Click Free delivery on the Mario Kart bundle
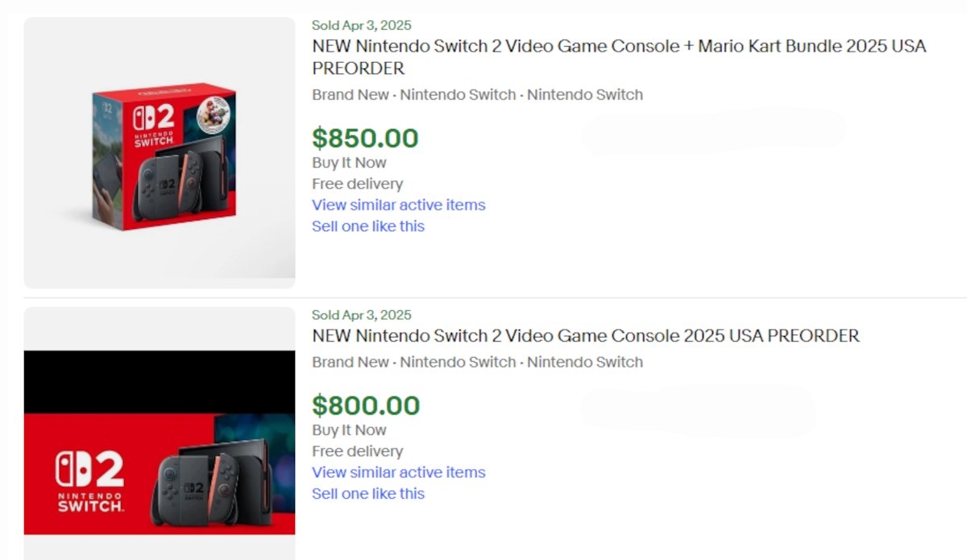The image size is (967, 560). point(357,184)
